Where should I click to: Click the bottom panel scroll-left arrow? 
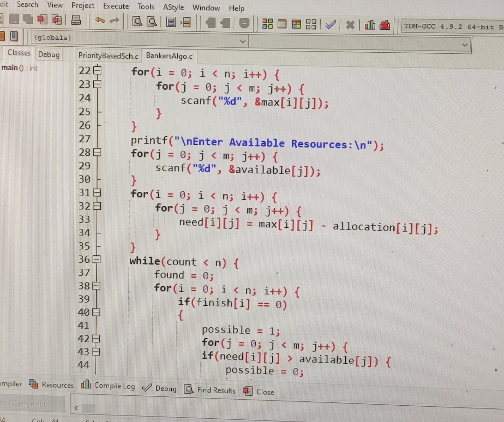pyautogui.click(x=76, y=408)
